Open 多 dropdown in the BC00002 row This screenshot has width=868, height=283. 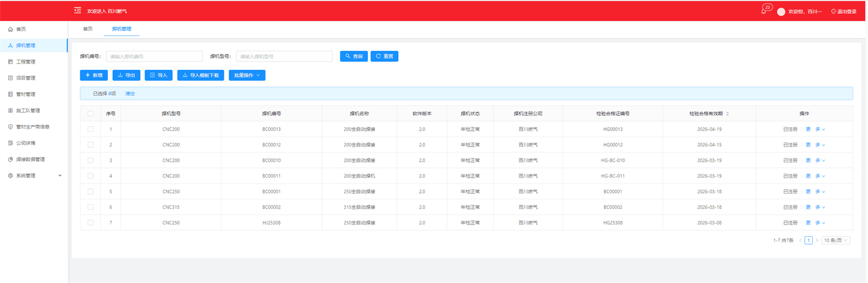point(820,207)
